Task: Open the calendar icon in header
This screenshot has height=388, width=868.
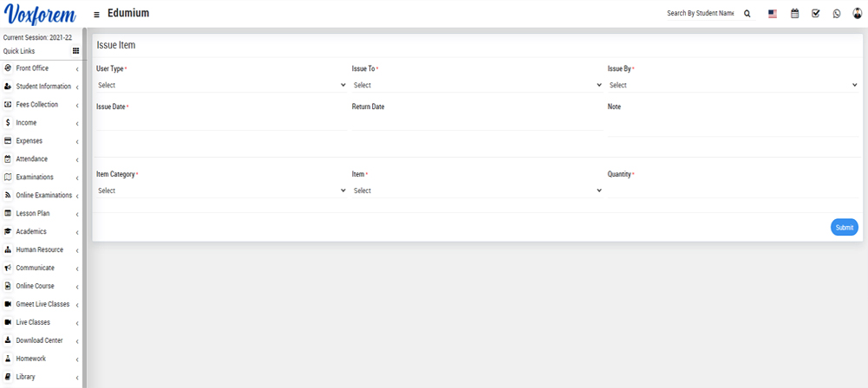Action: point(794,14)
